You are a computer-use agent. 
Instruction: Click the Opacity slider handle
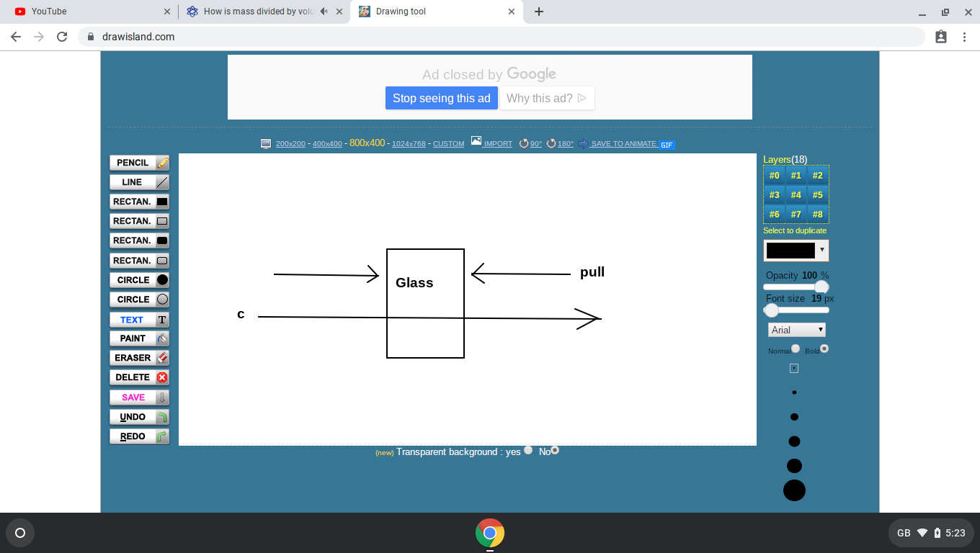(821, 287)
